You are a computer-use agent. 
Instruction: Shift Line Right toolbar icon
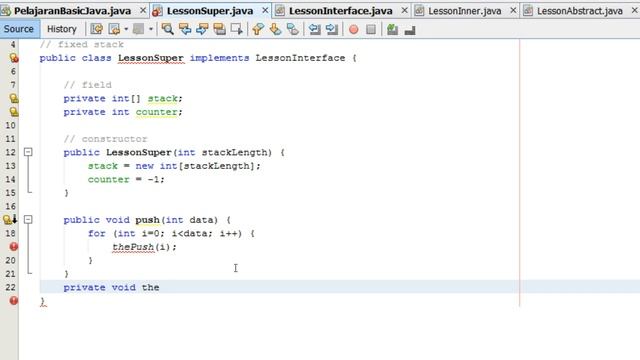[x=332, y=29]
